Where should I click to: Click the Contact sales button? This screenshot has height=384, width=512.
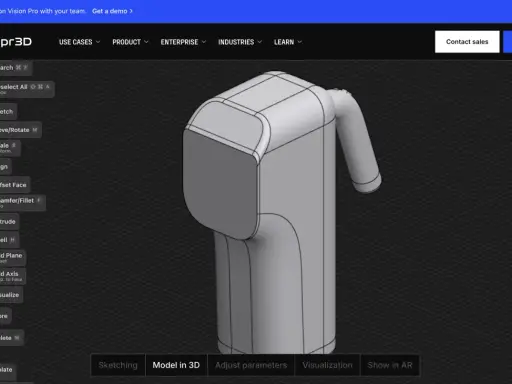[467, 42]
